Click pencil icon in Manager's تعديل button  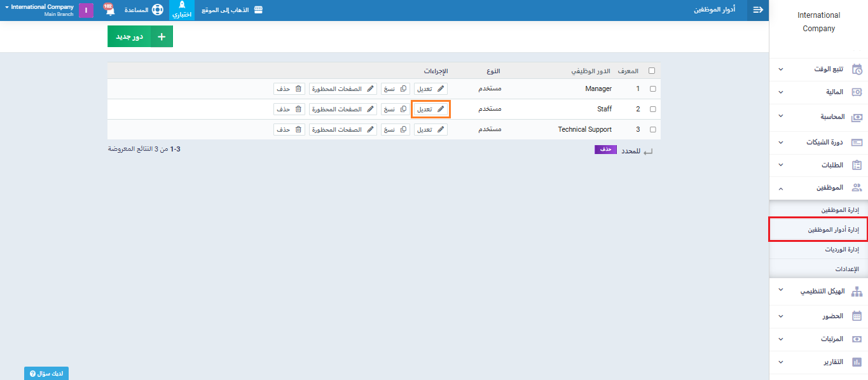pos(441,89)
